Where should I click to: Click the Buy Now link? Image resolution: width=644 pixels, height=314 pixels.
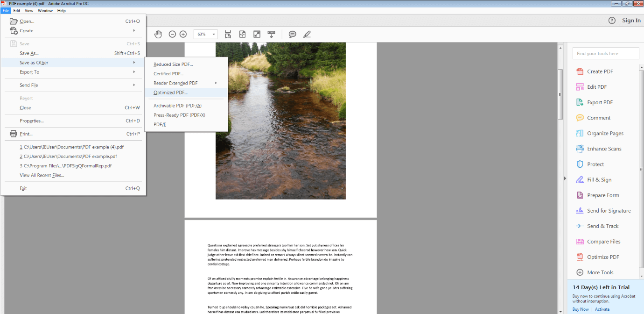[581, 309]
